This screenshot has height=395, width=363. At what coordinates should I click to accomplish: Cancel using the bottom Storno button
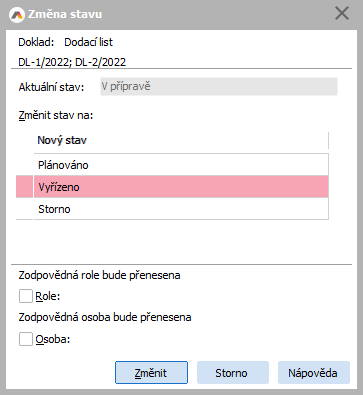click(x=233, y=373)
